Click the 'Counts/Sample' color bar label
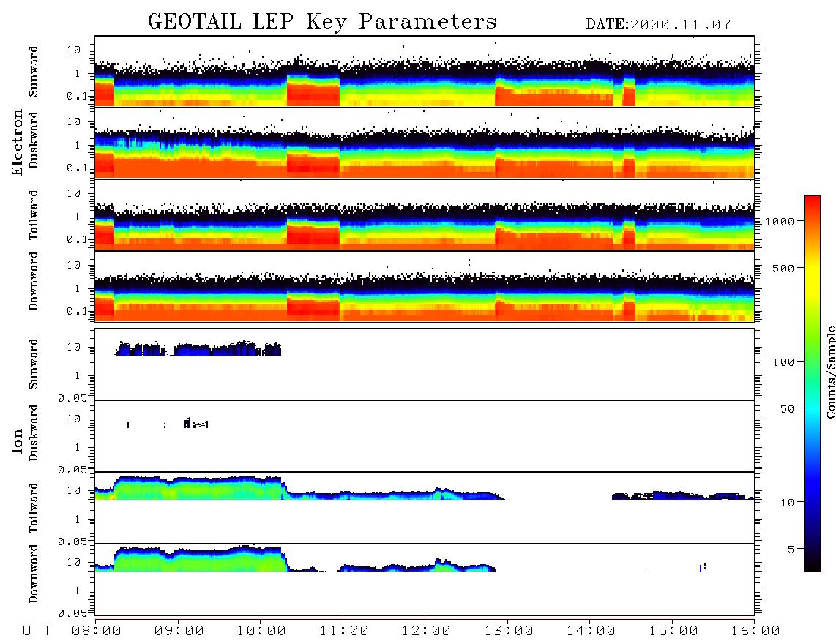The image size is (836, 644). pos(830,372)
